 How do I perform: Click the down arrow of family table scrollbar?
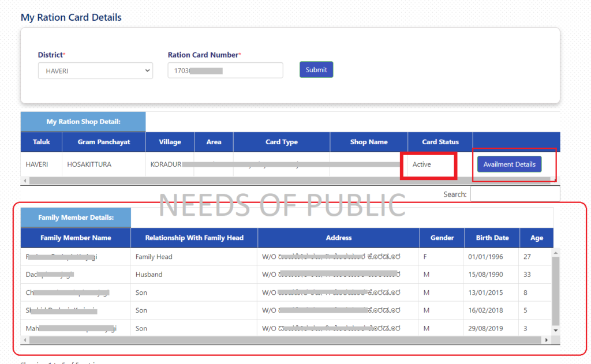(x=556, y=331)
